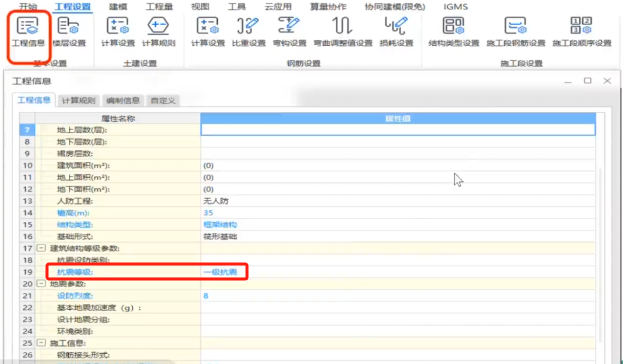Open the 施工段顺序设置 tool

pos(582,32)
